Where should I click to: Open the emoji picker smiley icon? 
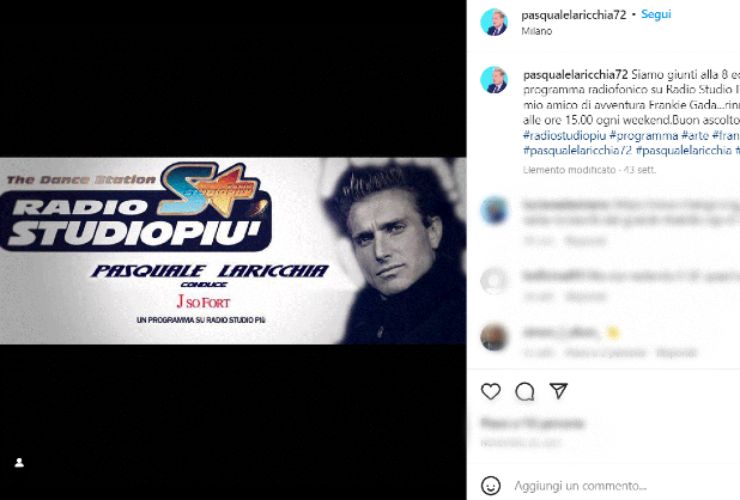tap(491, 485)
